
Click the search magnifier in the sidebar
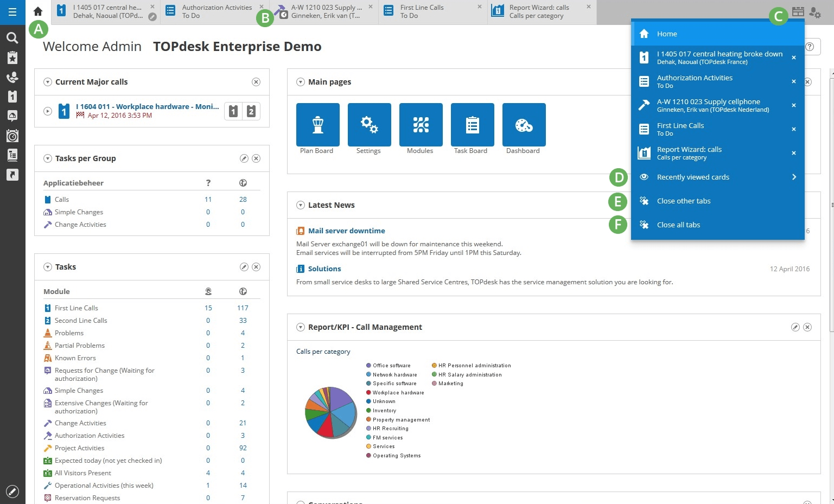[12, 37]
